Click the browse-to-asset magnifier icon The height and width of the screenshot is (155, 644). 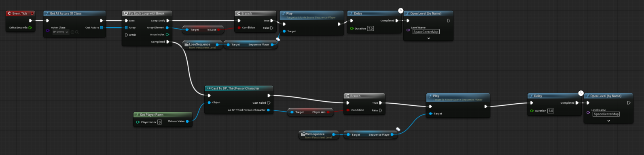[x=76, y=32]
